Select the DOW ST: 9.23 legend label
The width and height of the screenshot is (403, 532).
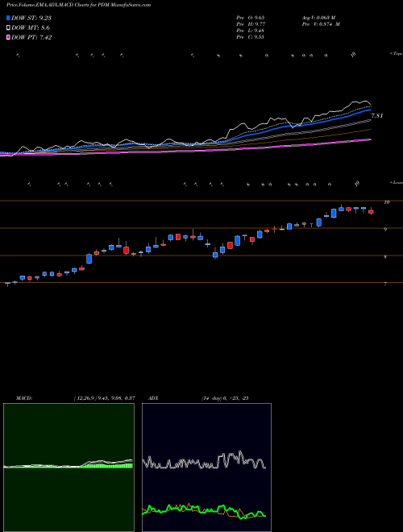(x=31, y=18)
